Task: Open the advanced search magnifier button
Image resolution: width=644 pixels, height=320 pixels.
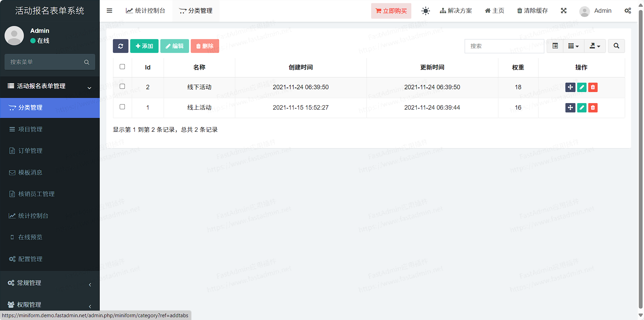Action: pyautogui.click(x=616, y=46)
